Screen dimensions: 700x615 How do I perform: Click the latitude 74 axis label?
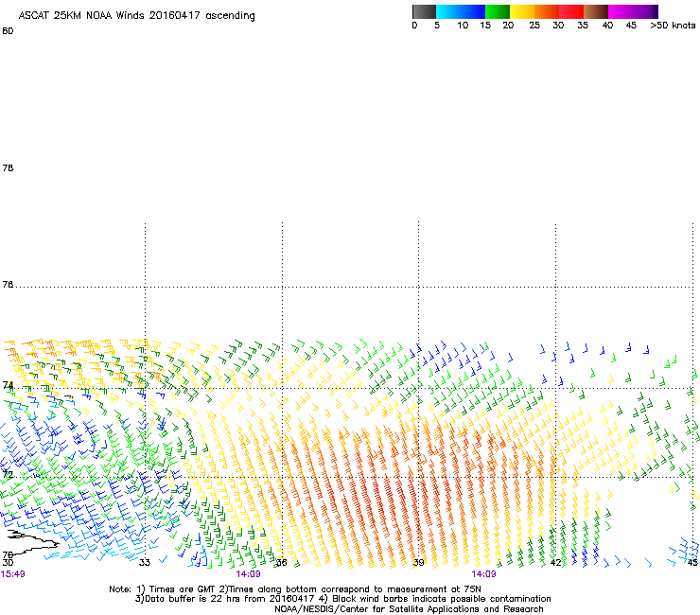click(x=8, y=385)
